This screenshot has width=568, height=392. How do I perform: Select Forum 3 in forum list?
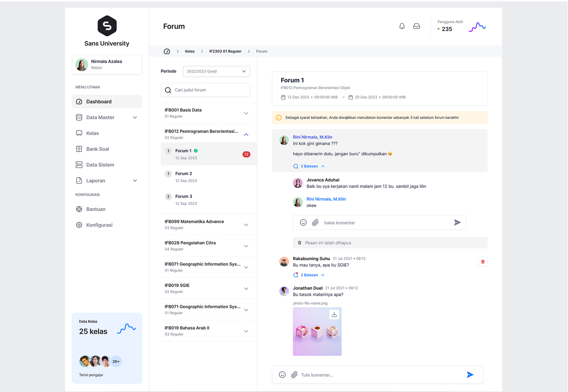209,200
